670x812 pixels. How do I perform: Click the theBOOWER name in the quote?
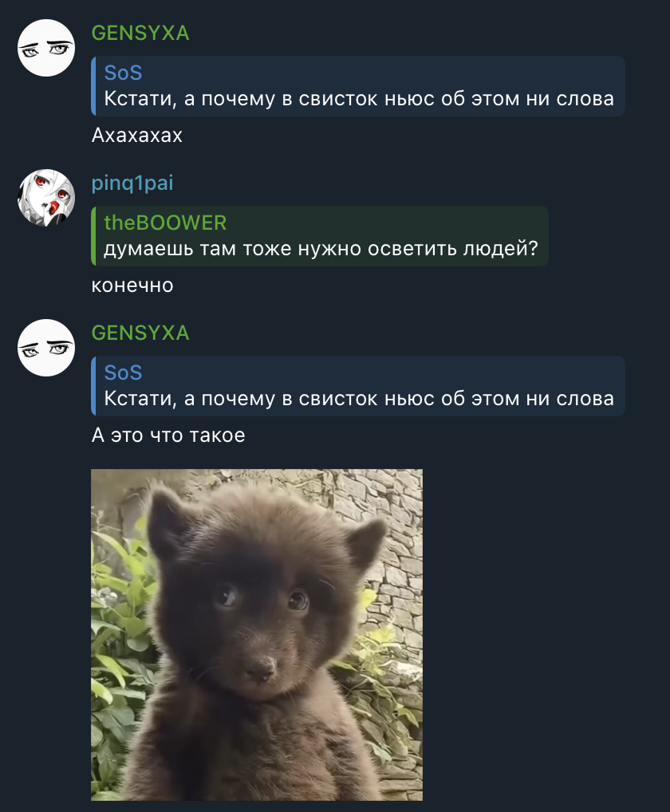[x=165, y=223]
